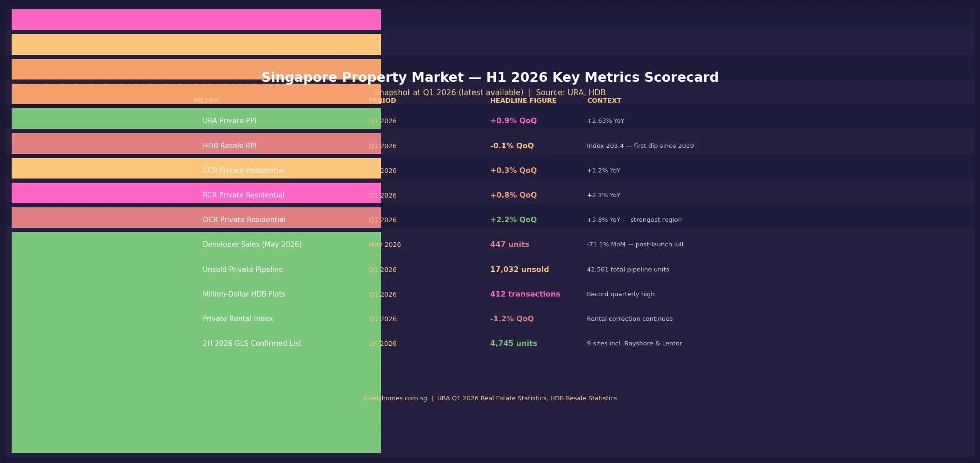980x463 pixels.
Task: Click the 'Private Rental Index' metric label
Action: (x=238, y=319)
